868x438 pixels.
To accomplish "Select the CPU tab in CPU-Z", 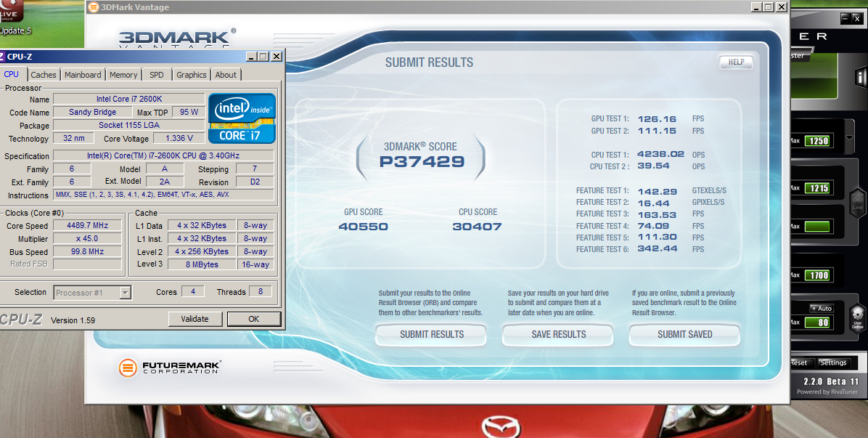I will (x=11, y=74).
